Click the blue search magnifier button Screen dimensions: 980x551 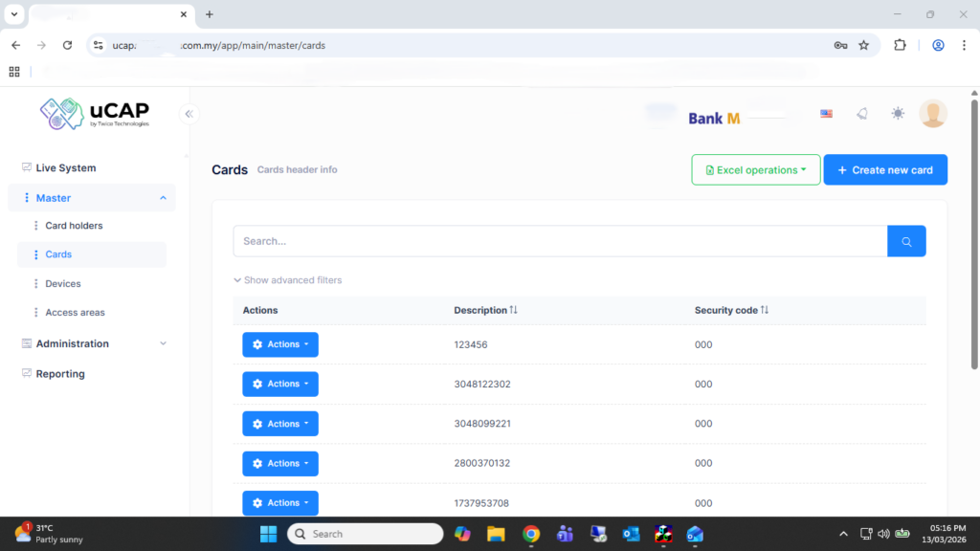(906, 241)
